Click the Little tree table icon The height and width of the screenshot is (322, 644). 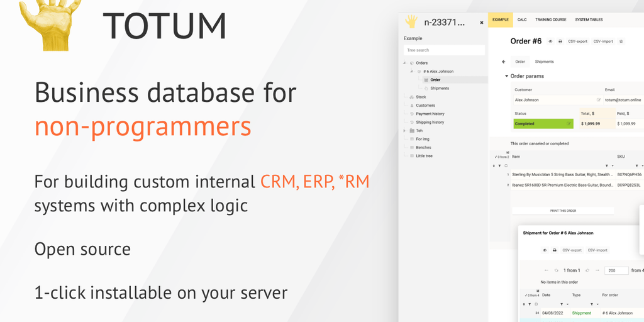[412, 156]
